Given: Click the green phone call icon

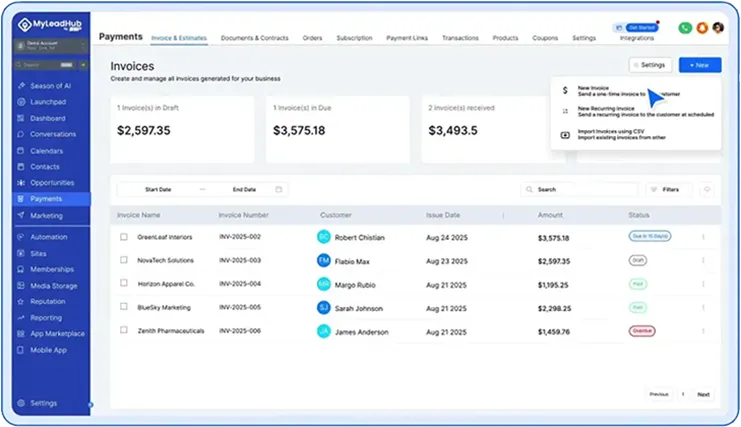Looking at the screenshot, I should click(685, 28).
